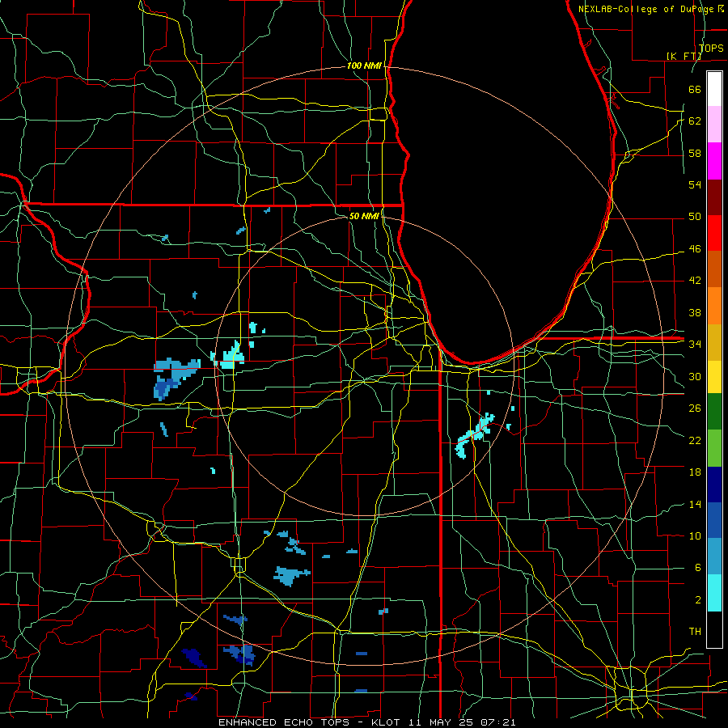
Task: Click the white swatch in the tops legend
Action: point(714,89)
